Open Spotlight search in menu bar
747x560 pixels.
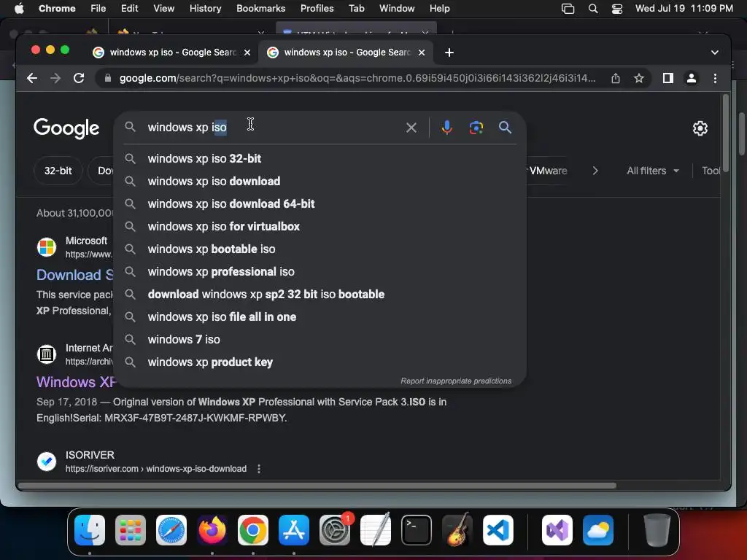(592, 9)
